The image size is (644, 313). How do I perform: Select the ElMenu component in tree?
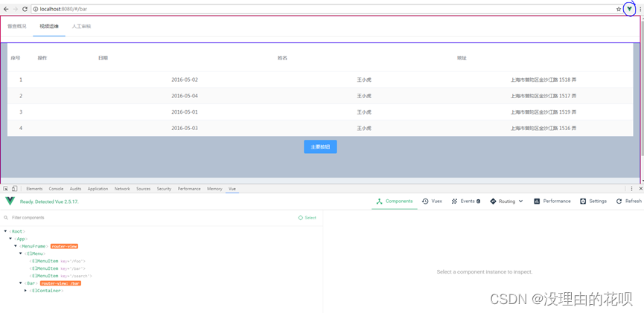point(34,254)
